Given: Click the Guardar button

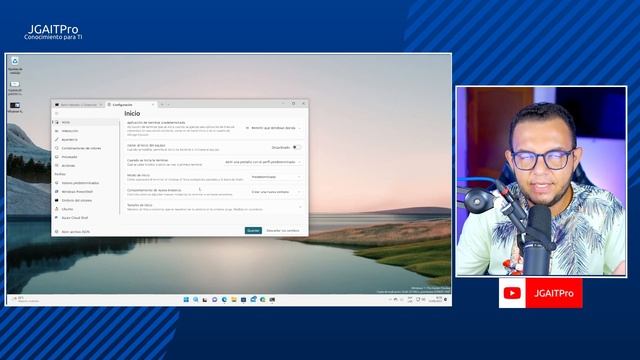Looking at the screenshot, I should point(253,231).
